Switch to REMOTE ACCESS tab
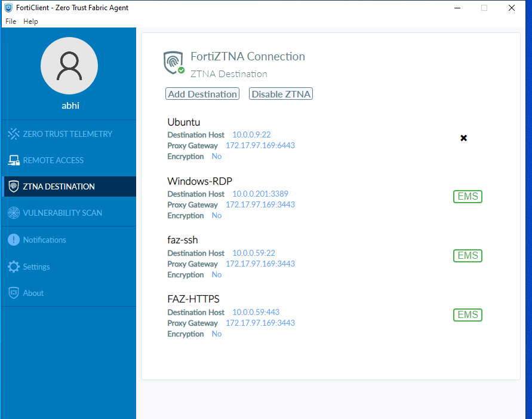The width and height of the screenshot is (532, 419). click(x=69, y=160)
